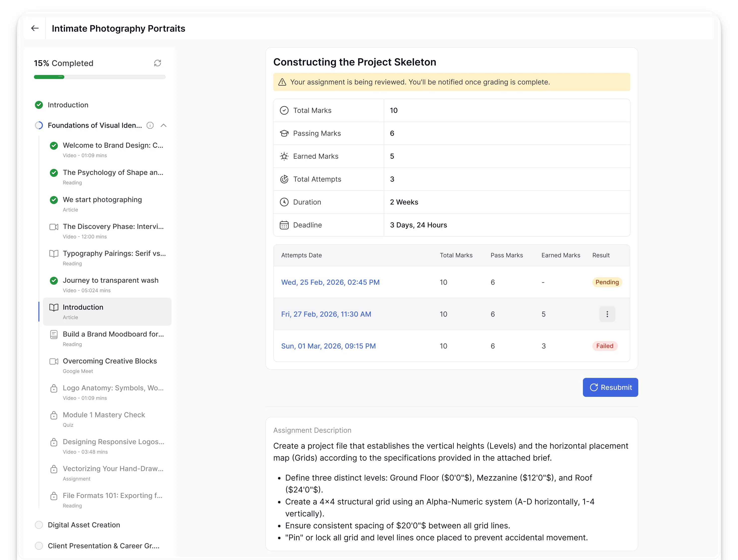Click the check icon of The Psychology of Shape
Image resolution: width=738 pixels, height=560 pixels.
point(54,173)
